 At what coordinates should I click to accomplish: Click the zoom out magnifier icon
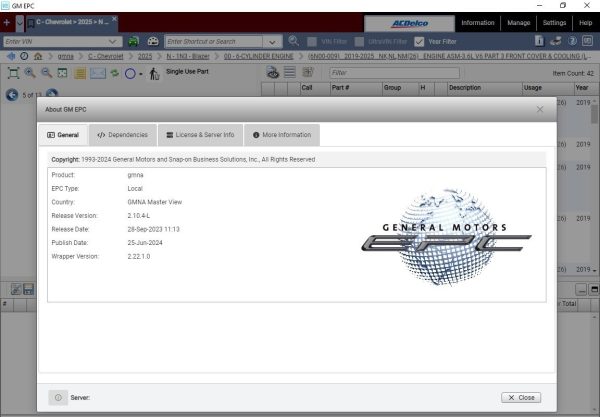click(x=47, y=73)
